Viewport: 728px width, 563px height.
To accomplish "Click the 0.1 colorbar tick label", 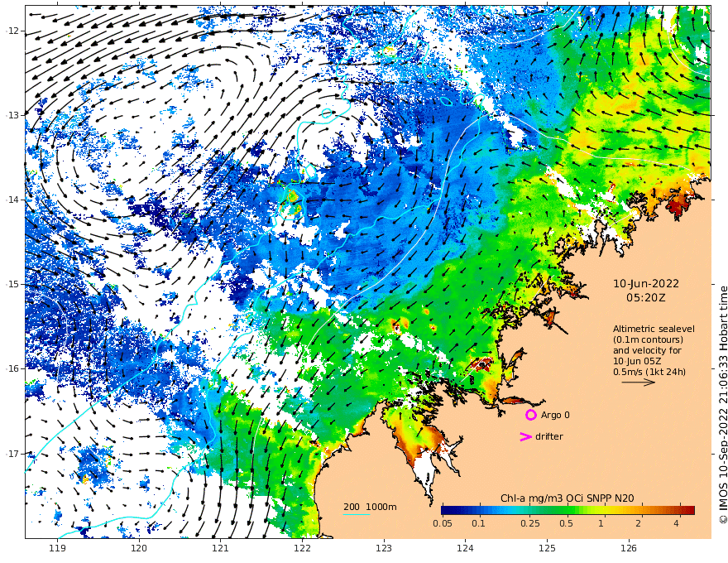I will (478, 523).
